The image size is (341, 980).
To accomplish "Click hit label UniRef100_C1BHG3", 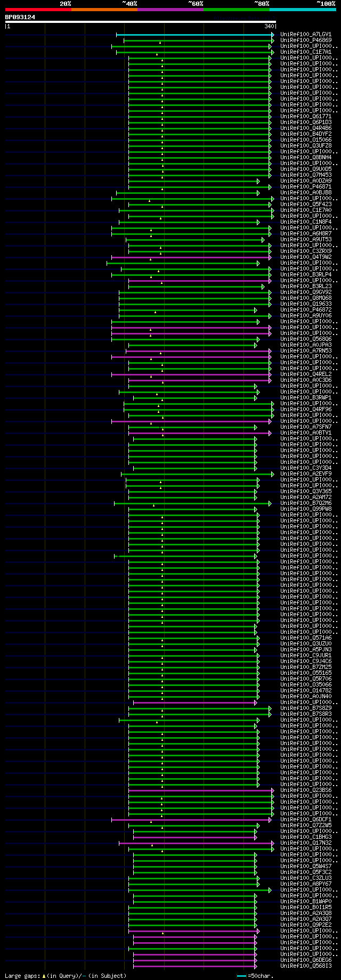I will (306, 837).
